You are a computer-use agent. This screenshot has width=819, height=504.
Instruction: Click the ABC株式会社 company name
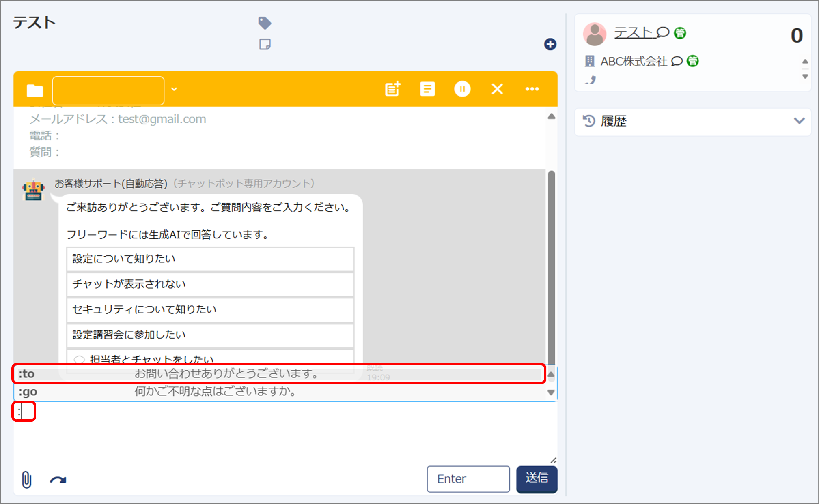(634, 61)
